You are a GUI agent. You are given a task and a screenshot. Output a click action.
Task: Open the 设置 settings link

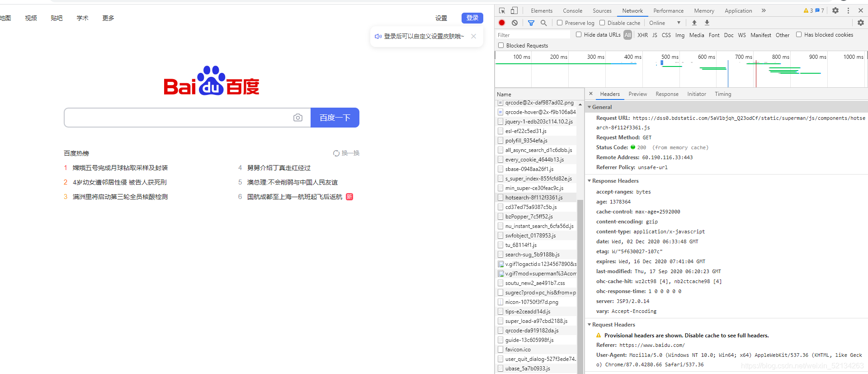(x=441, y=18)
